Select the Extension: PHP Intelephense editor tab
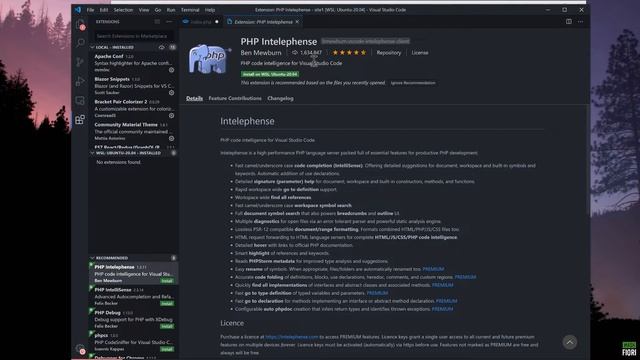The image size is (640, 360). pyautogui.click(x=263, y=22)
